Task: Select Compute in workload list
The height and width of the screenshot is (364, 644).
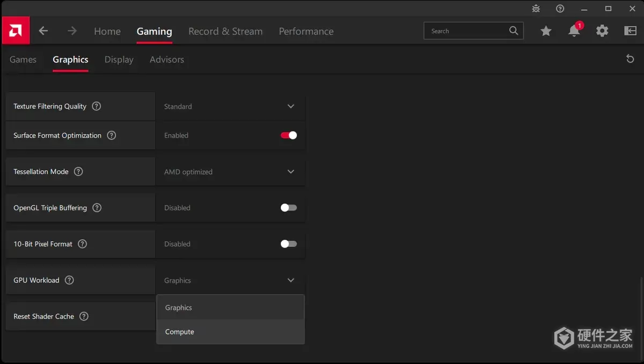Action: (230, 332)
